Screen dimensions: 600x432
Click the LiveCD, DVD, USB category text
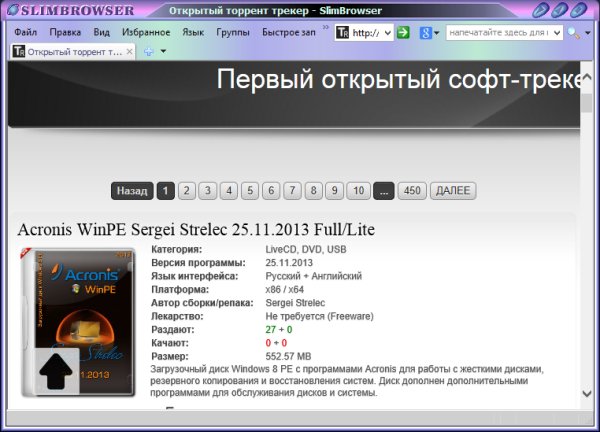pyautogui.click(x=306, y=249)
